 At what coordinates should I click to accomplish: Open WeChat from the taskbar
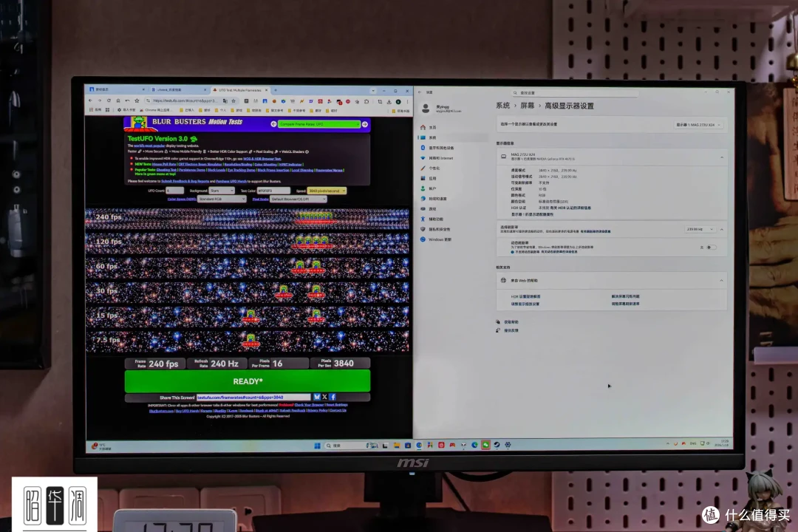pyautogui.click(x=485, y=445)
